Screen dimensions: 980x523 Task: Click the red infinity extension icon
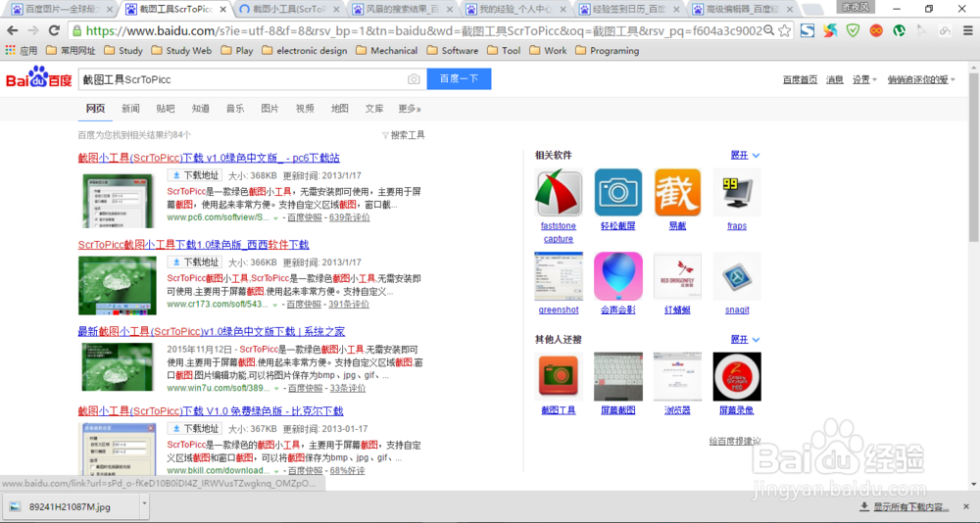click(x=876, y=30)
